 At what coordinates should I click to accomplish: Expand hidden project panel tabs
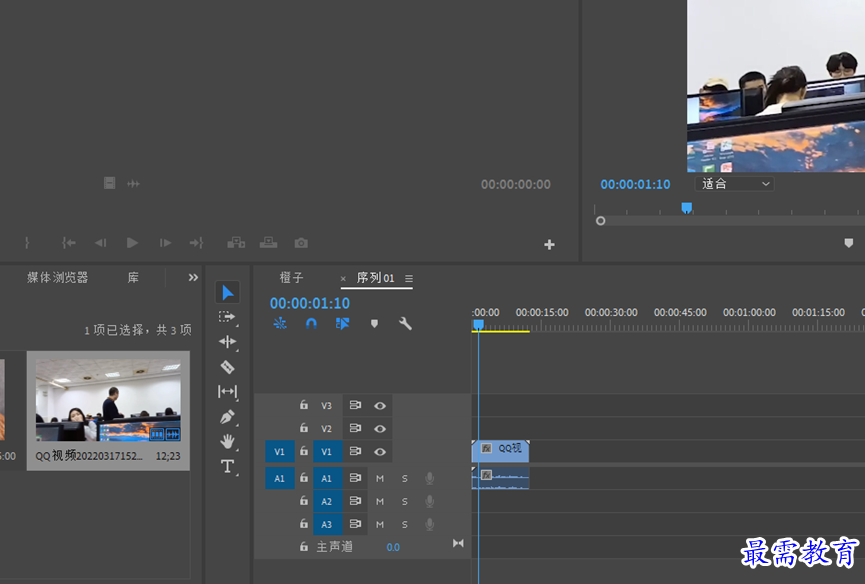tap(193, 277)
